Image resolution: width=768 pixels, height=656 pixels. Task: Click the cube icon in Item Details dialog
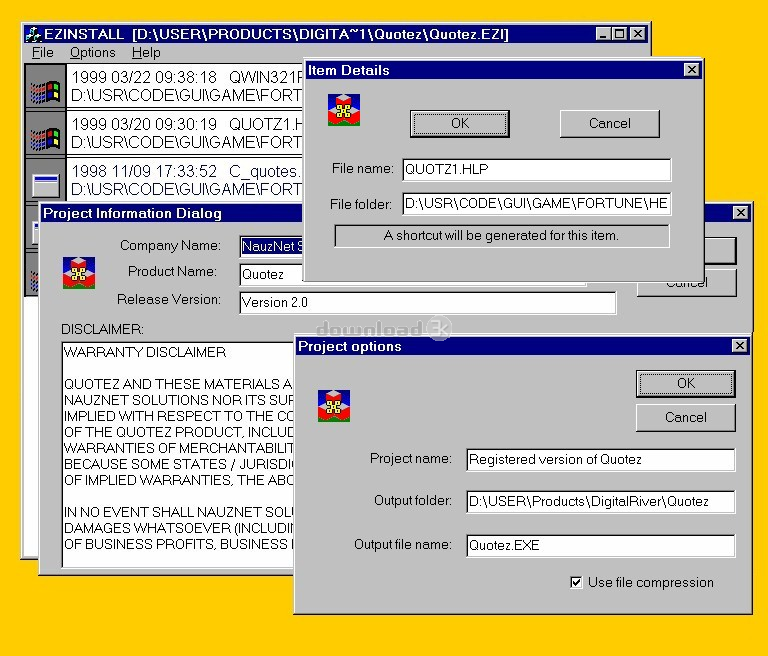pyautogui.click(x=344, y=110)
